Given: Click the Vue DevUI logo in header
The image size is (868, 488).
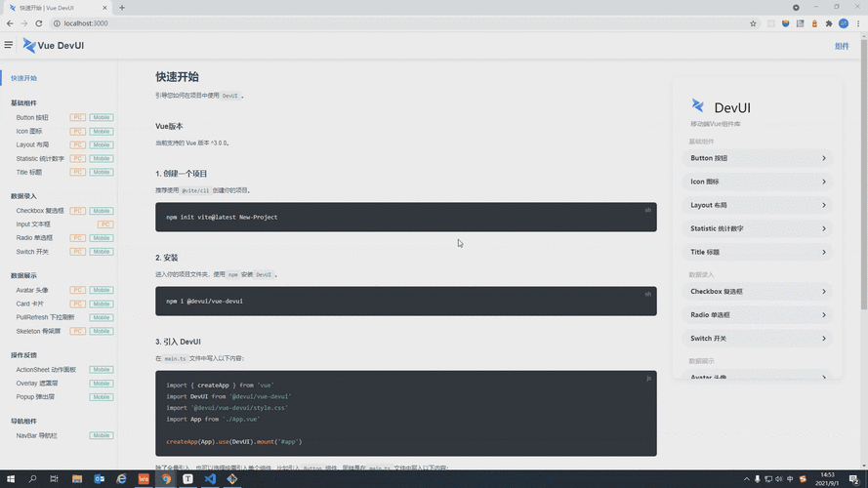Looking at the screenshot, I should pyautogui.click(x=54, y=45).
